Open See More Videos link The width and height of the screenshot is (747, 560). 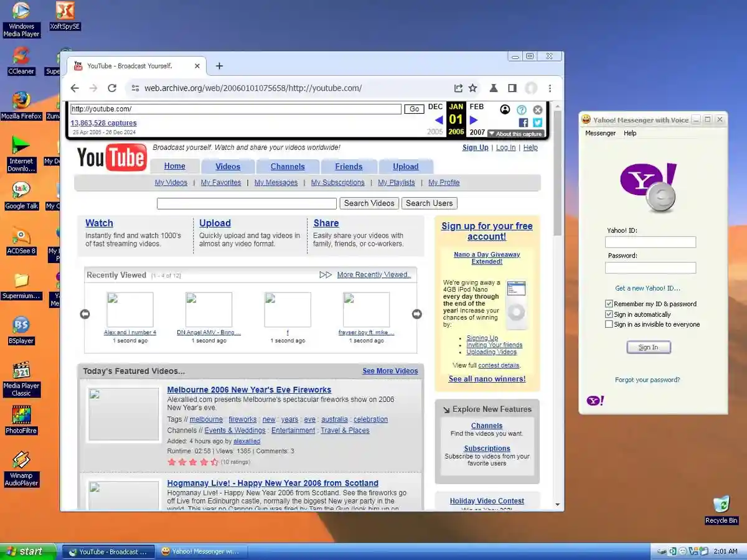tap(390, 371)
